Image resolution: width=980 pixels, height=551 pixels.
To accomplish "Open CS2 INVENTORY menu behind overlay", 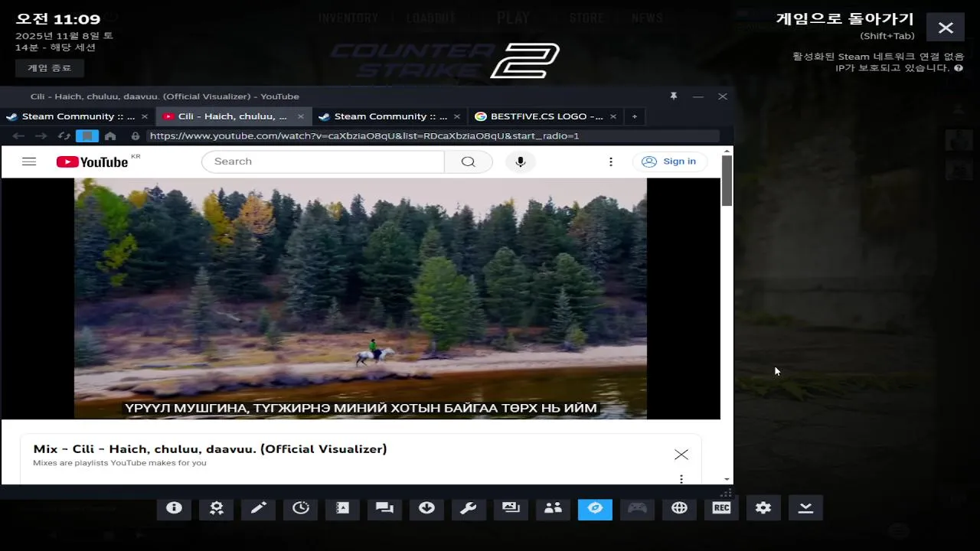I will [348, 18].
